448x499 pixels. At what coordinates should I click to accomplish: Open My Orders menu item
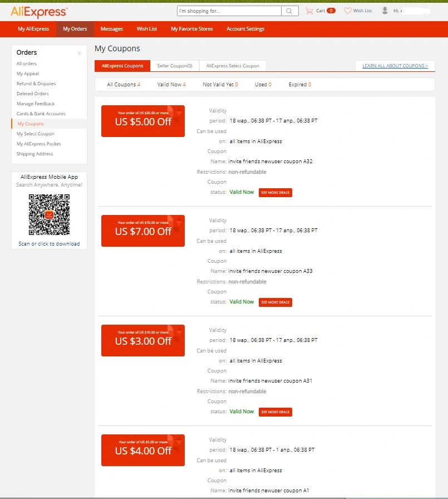click(x=75, y=29)
